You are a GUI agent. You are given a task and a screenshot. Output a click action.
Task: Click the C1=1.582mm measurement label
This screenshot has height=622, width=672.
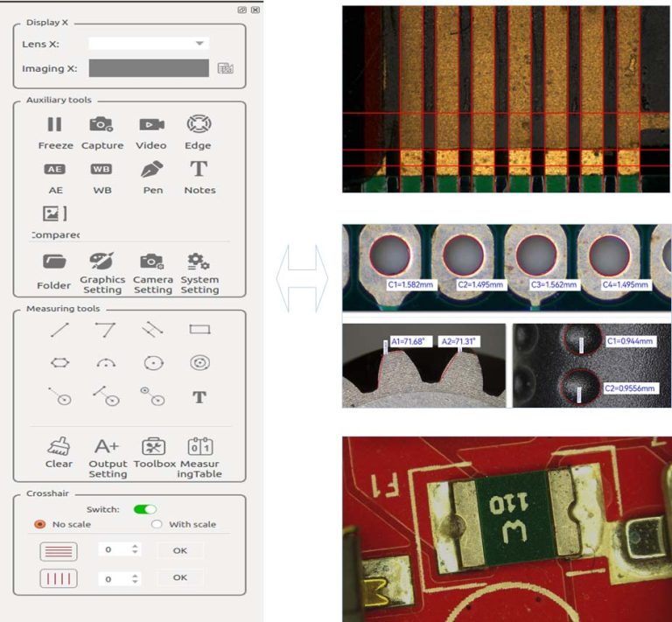(410, 285)
